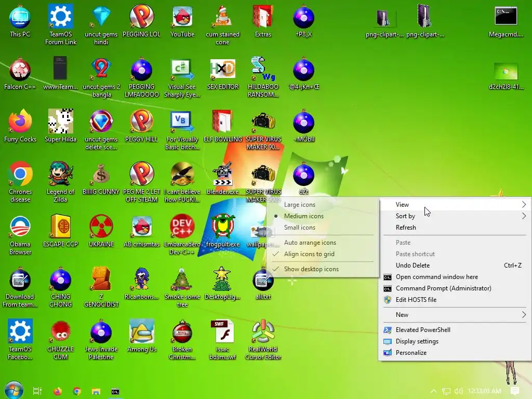Open Task View on the taskbar
The width and height of the screenshot is (532, 399).
(x=37, y=391)
